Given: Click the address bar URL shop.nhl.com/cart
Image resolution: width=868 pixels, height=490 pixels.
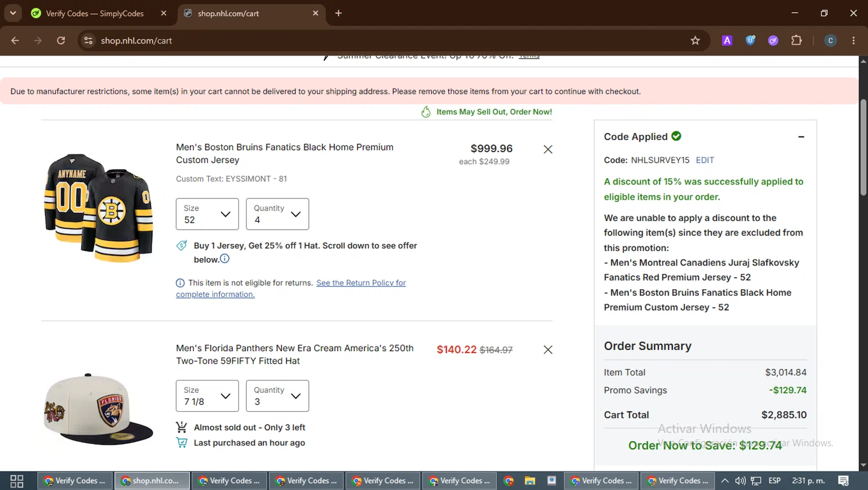Looking at the screenshot, I should 137,40.
